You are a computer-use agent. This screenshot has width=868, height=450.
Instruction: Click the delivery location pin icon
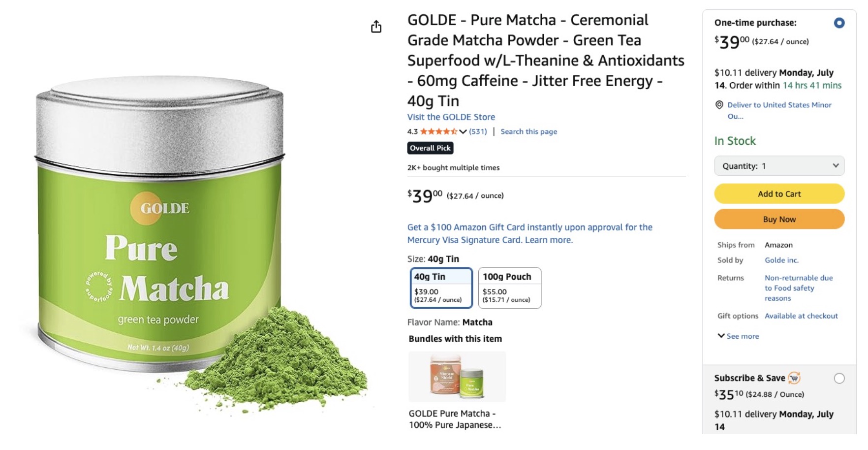(719, 105)
